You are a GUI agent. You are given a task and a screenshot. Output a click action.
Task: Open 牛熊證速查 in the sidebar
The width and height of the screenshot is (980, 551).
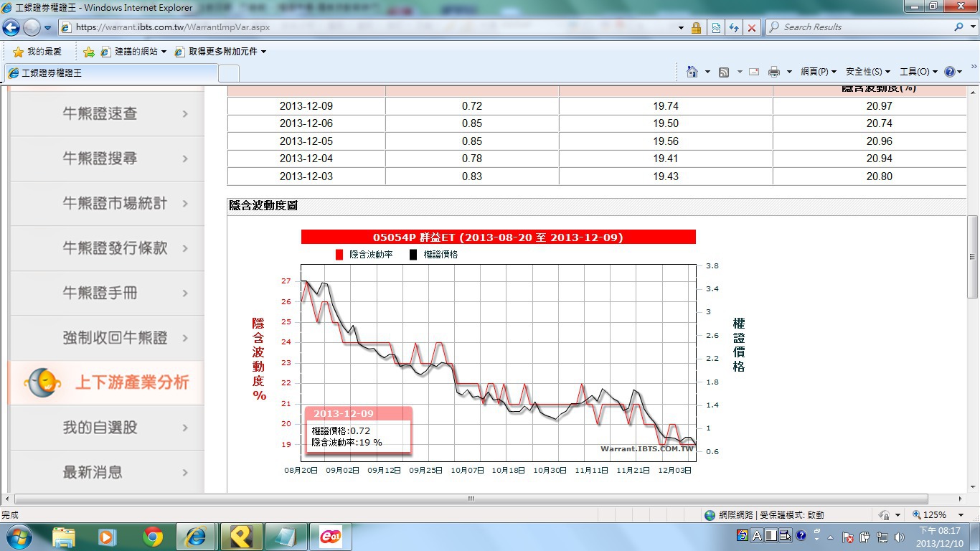pyautogui.click(x=108, y=113)
